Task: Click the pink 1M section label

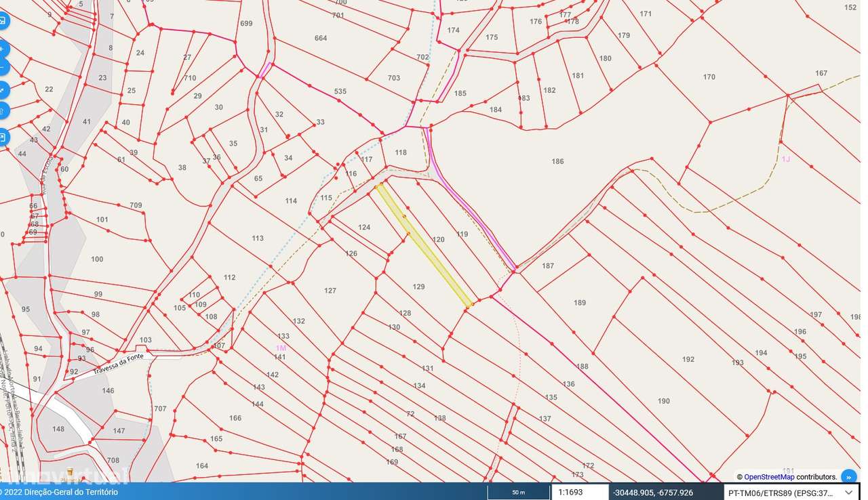Action: 281,348
